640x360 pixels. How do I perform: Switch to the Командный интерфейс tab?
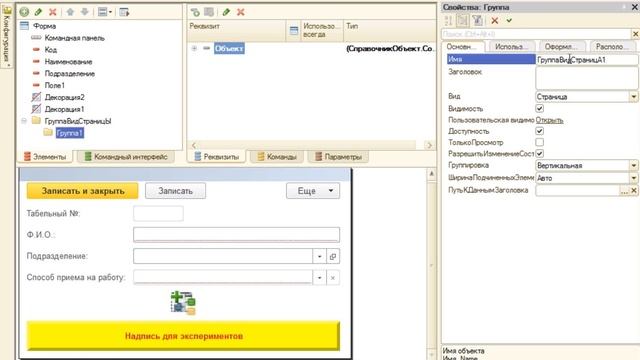click(x=126, y=157)
